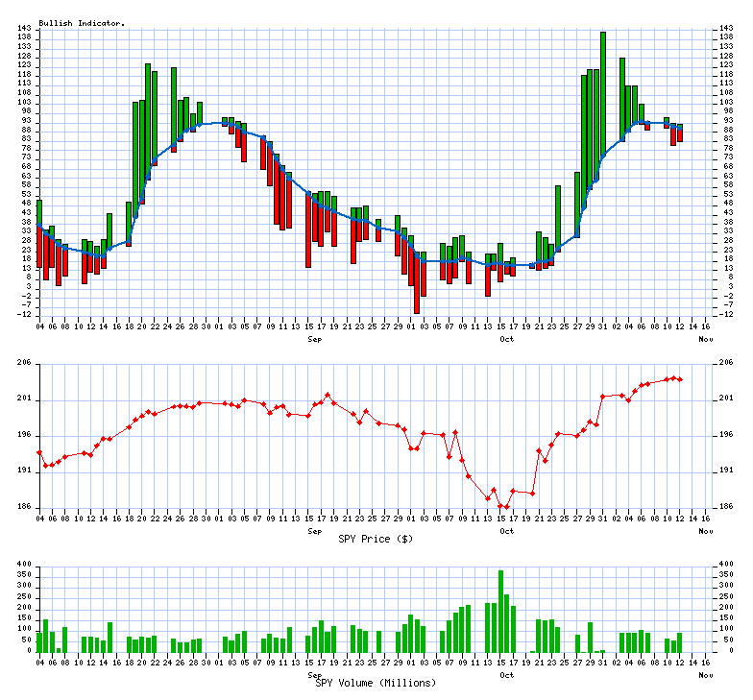The image size is (753, 700).
Task: Select the first data point of the SPY price line
Action: [x=39, y=452]
